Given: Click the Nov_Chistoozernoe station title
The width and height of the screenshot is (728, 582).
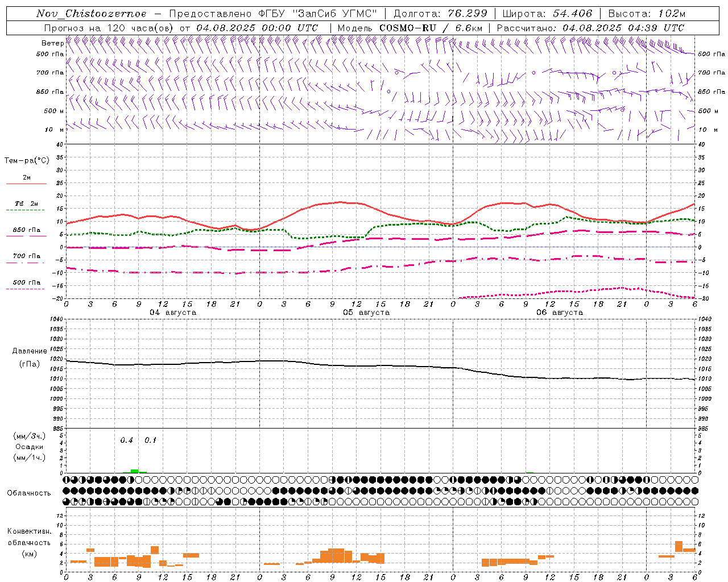Looking at the screenshot, I should pyautogui.click(x=91, y=14).
